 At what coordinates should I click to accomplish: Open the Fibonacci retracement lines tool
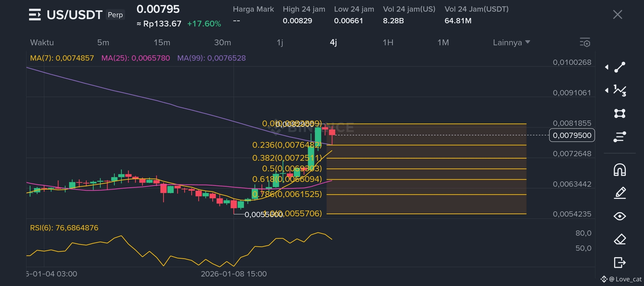(x=620, y=137)
